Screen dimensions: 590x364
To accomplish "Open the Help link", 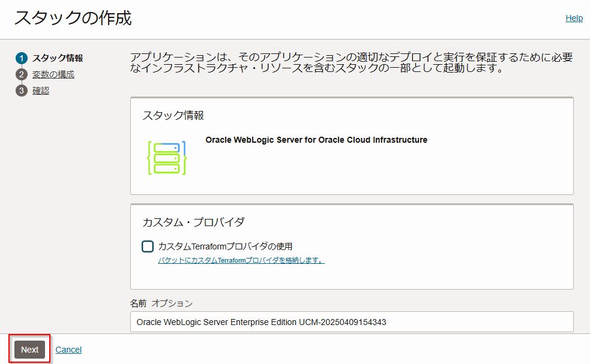I will coord(574,18).
